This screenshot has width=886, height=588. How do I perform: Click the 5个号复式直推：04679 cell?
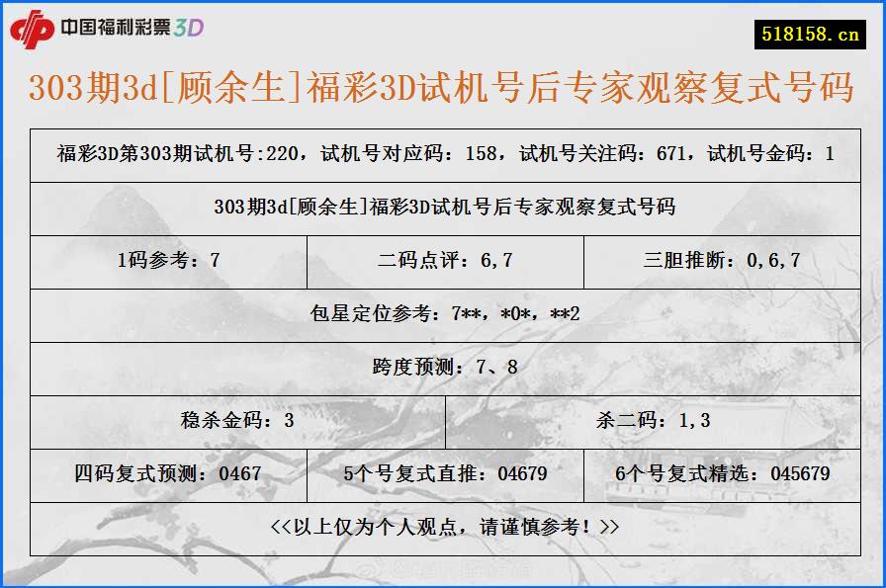(443, 474)
